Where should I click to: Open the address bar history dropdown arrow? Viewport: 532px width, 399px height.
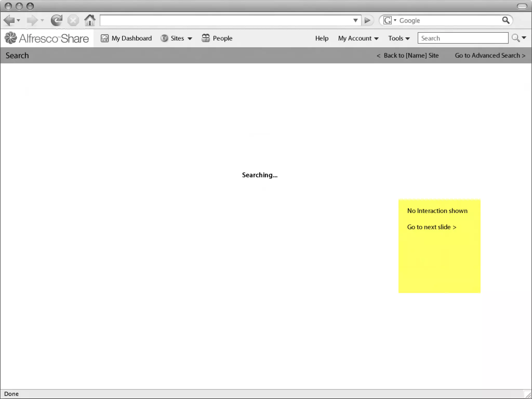click(356, 20)
